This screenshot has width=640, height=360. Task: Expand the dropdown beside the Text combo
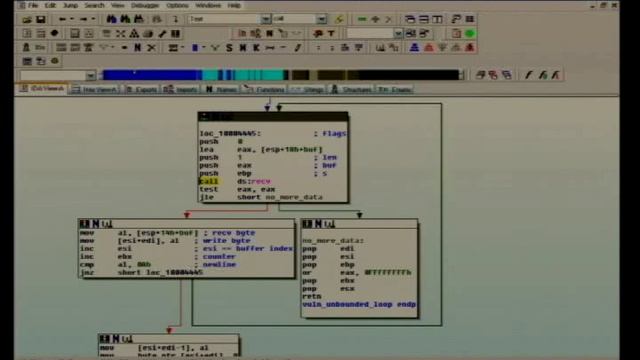322,19
